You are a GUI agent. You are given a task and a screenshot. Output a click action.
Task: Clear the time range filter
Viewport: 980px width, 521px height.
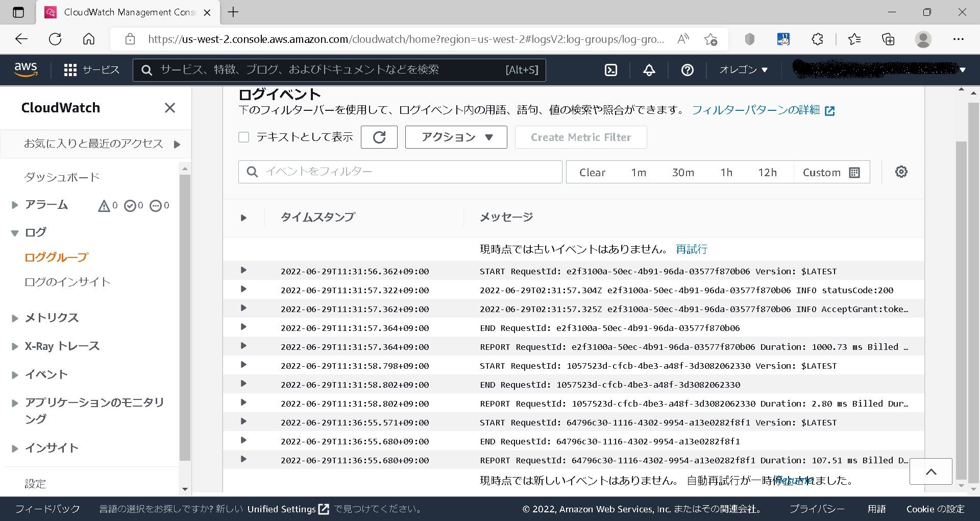[592, 173]
